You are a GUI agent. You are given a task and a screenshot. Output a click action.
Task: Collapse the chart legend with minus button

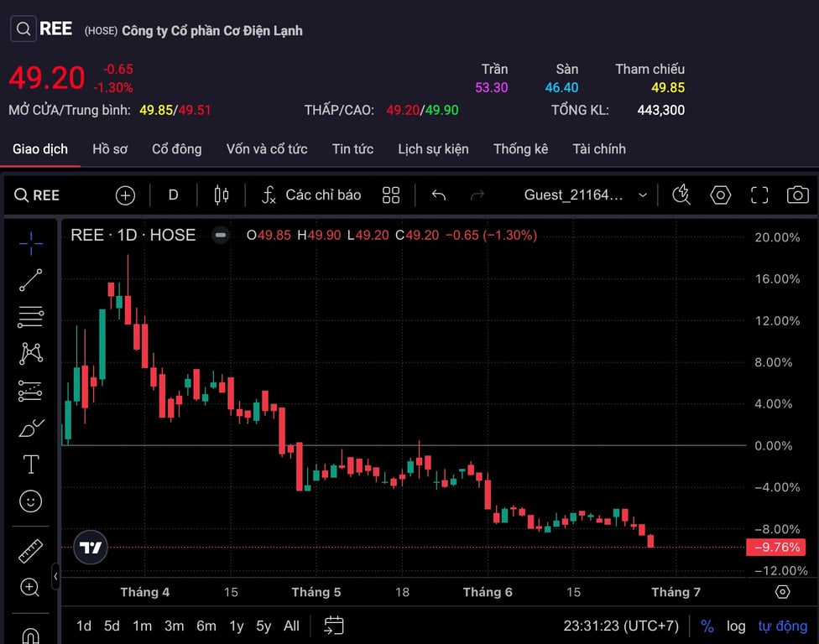[x=221, y=236]
